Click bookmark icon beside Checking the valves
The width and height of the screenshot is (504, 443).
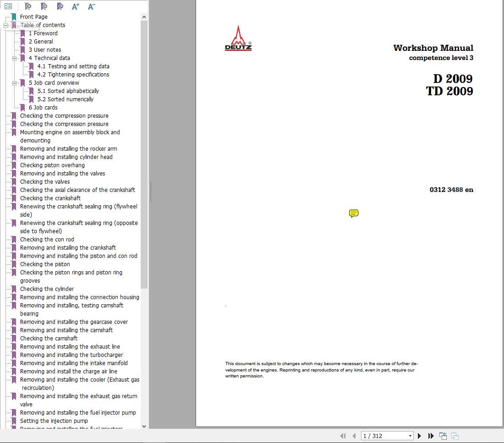(14, 181)
